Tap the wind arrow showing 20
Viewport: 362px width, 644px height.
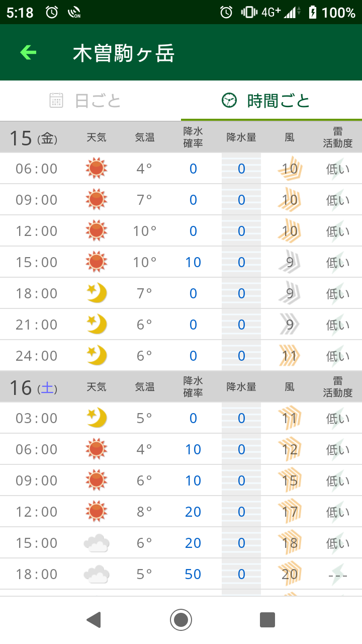[290, 574]
